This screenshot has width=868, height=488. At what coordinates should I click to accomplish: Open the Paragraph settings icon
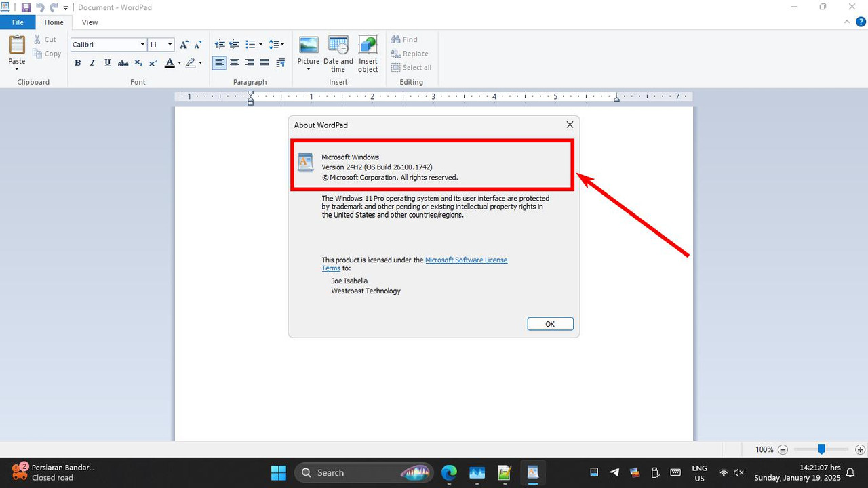point(280,63)
